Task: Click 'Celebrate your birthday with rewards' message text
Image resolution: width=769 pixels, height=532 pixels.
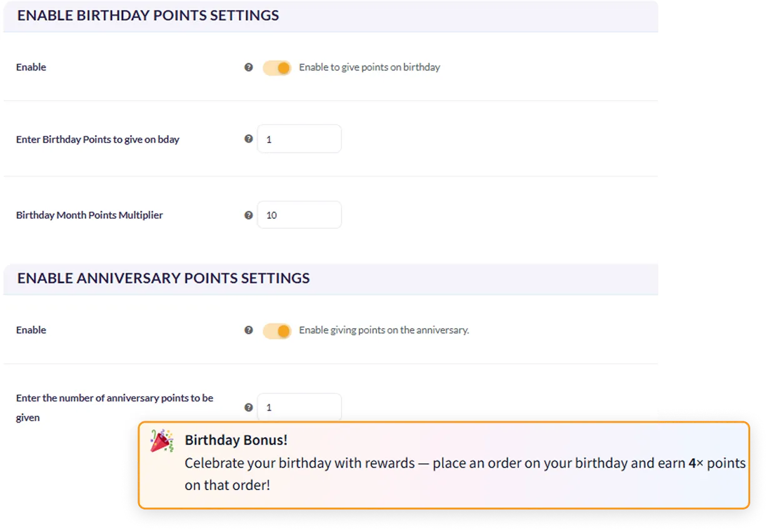Action: click(x=465, y=474)
